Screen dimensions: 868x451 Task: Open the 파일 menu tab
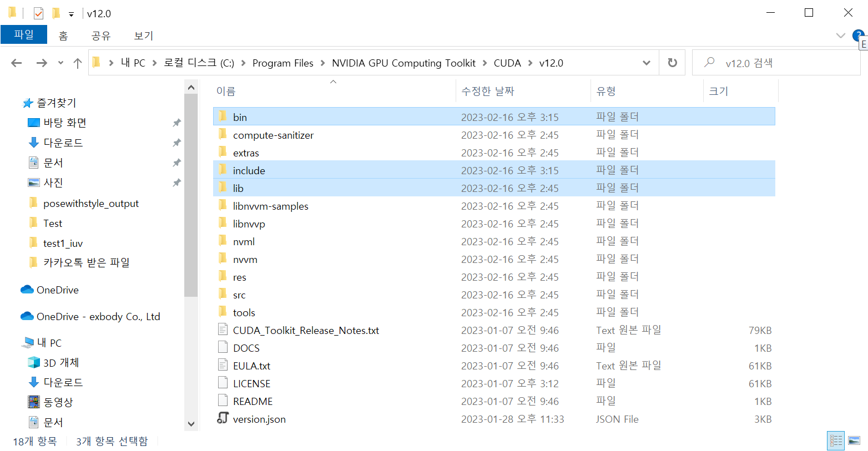[x=24, y=34]
